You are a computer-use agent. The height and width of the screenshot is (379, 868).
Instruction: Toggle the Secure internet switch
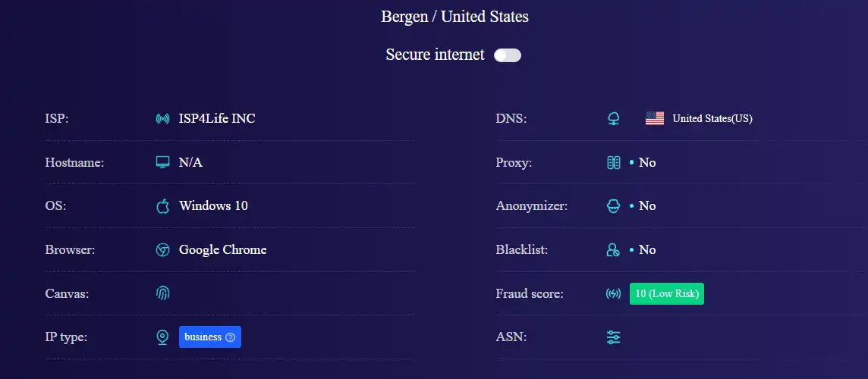[x=508, y=55]
